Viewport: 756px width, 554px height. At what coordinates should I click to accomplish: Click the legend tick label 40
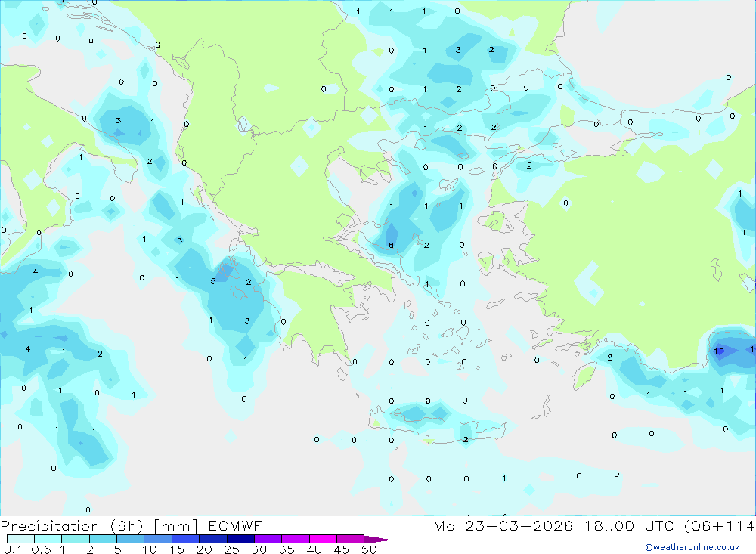[314, 549]
